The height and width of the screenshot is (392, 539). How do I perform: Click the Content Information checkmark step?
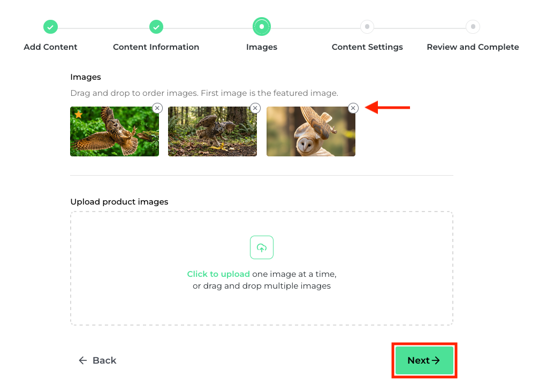coord(156,27)
